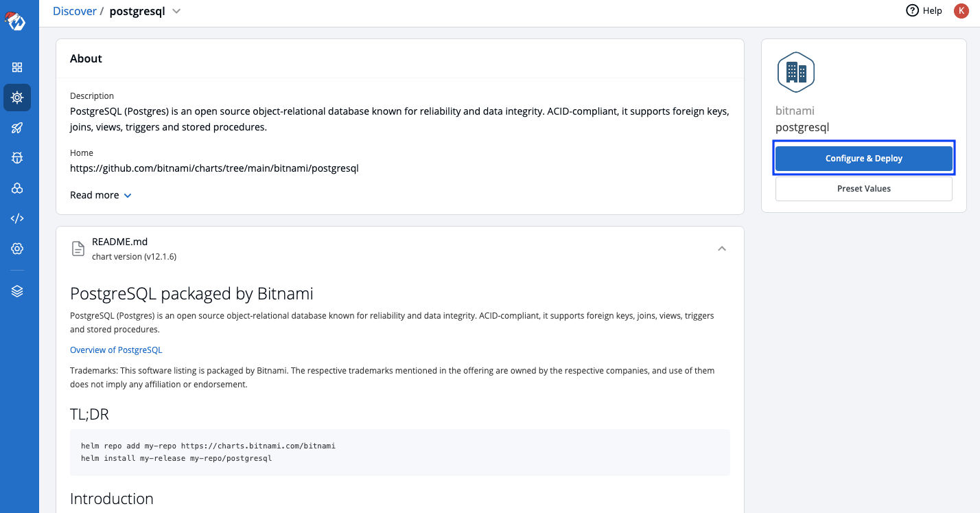Click the Preset Values button

point(863,188)
